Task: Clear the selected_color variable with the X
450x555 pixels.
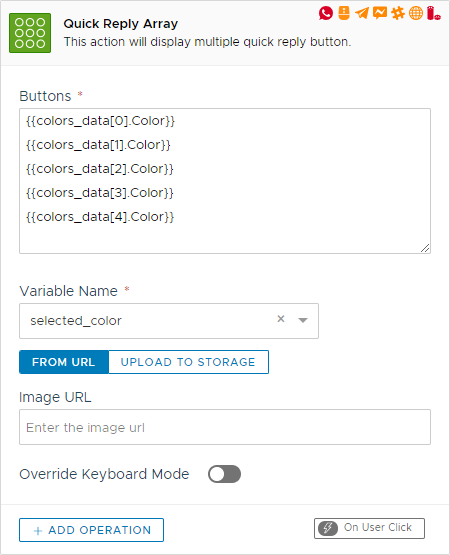Action: (281, 319)
